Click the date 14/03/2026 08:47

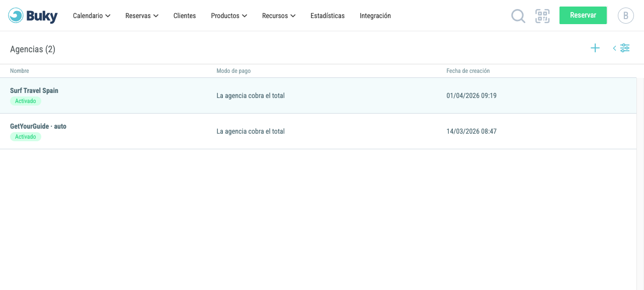pos(471,131)
